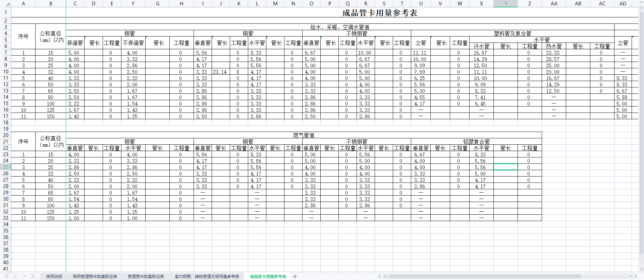Select column AD header
The image size is (644, 280).
623,4
